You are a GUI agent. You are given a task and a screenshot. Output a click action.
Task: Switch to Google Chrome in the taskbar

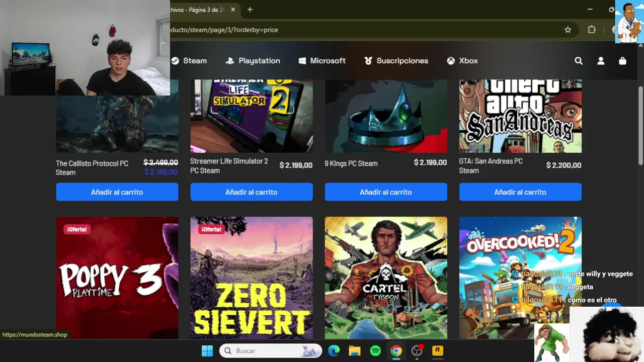click(396, 351)
